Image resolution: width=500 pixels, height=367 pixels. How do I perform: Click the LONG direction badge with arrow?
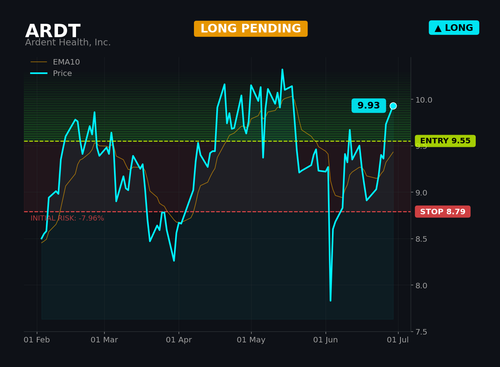click(x=454, y=28)
